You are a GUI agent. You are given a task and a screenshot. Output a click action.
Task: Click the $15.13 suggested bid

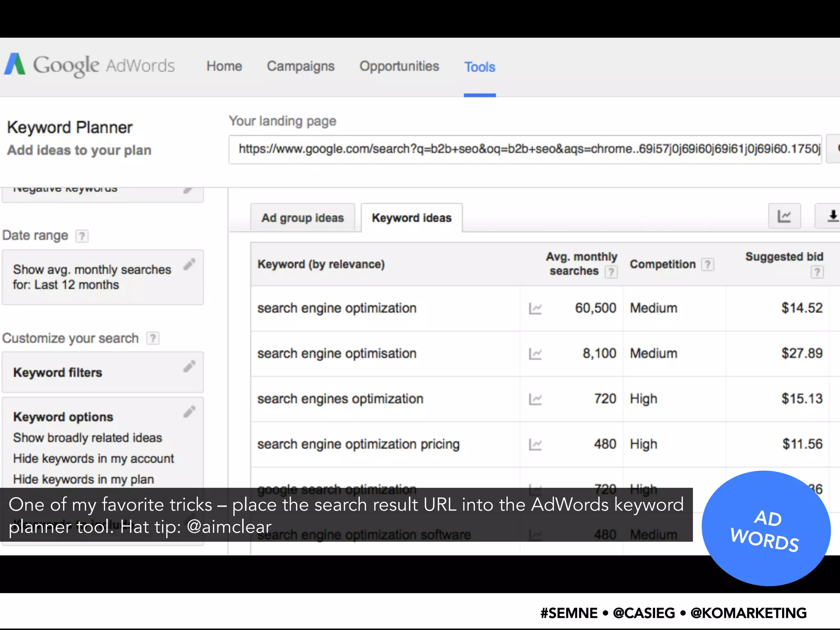tap(802, 398)
